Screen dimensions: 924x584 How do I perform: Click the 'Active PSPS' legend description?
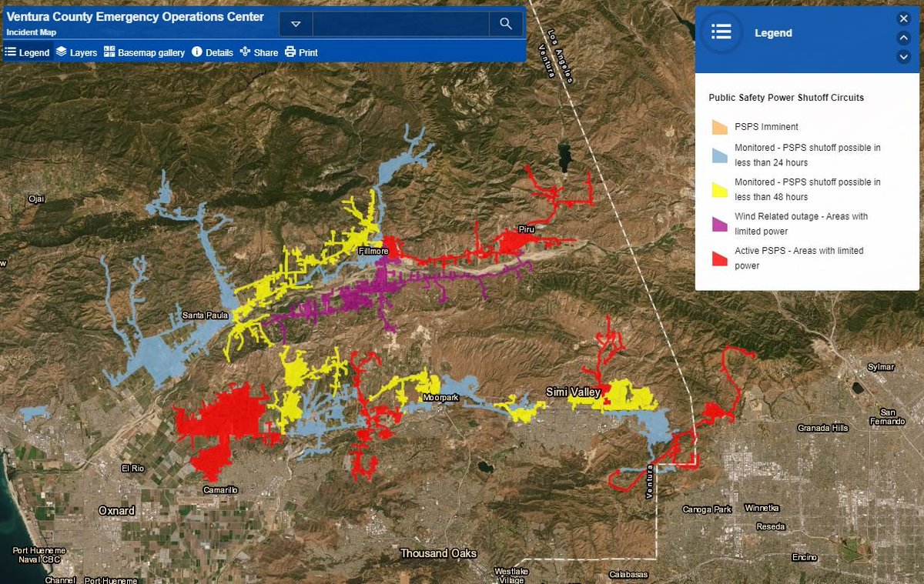click(x=798, y=259)
